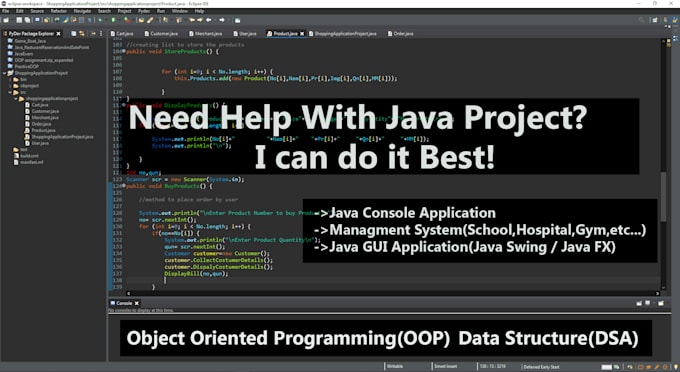Close the Product.java editor tab
680x372 pixels.
(x=302, y=33)
